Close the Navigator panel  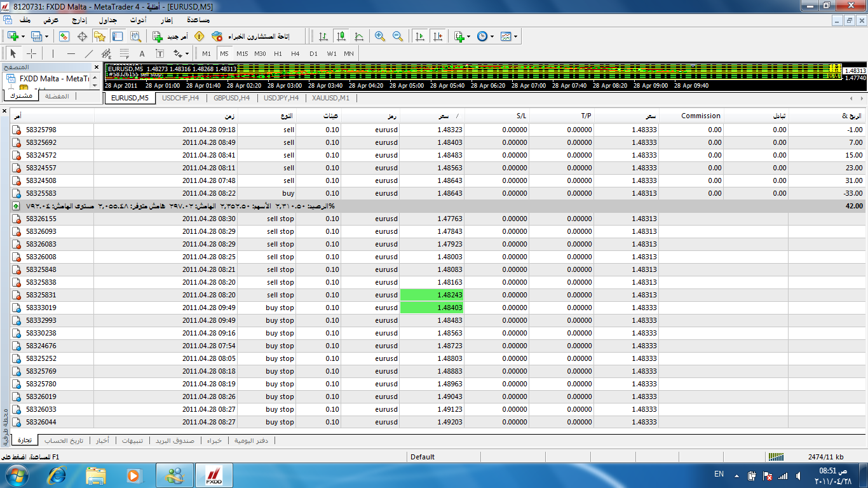(97, 67)
